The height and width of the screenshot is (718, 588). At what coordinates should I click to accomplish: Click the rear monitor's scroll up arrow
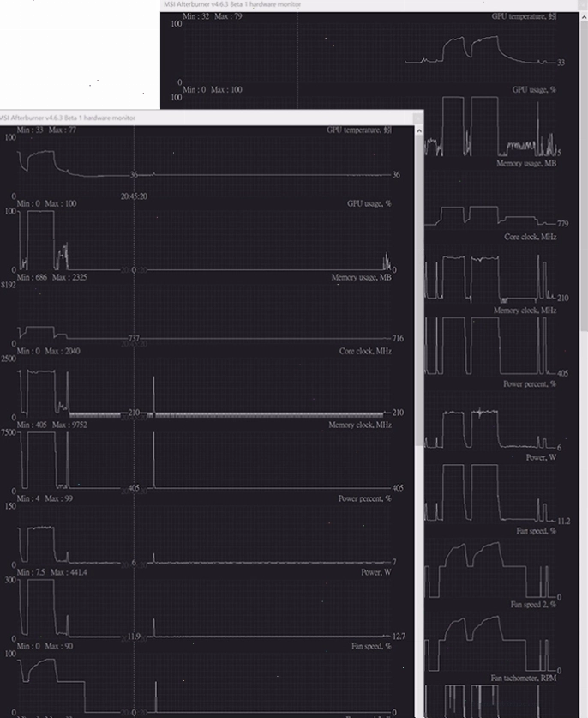[x=584, y=17]
